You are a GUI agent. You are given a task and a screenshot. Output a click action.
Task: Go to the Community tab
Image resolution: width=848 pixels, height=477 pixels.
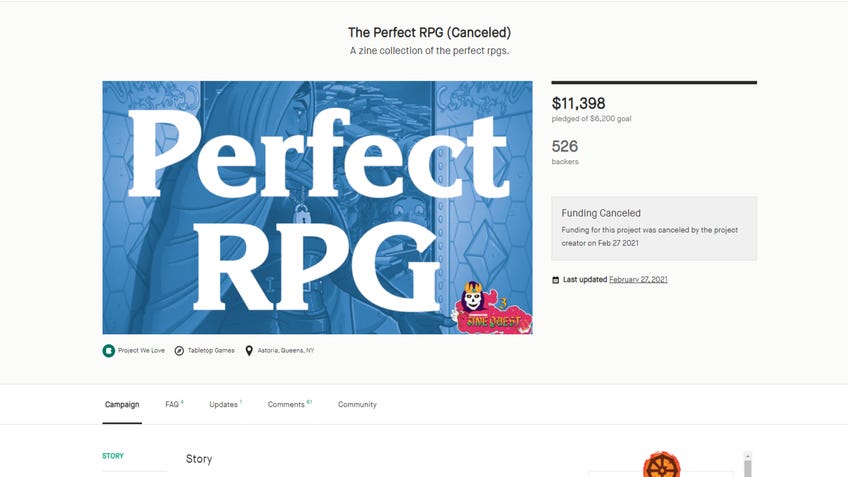(x=357, y=405)
